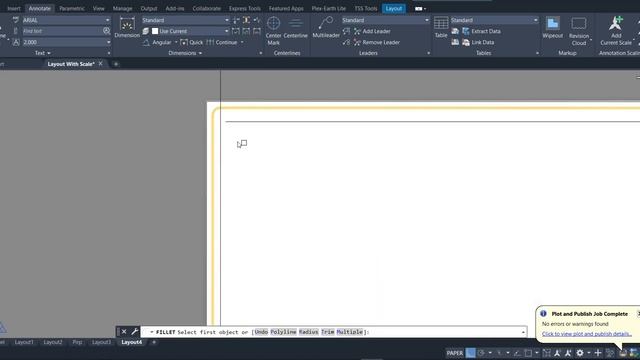Choose Multiple option in FILLET prompt
640x360 pixels.
pos(349,332)
